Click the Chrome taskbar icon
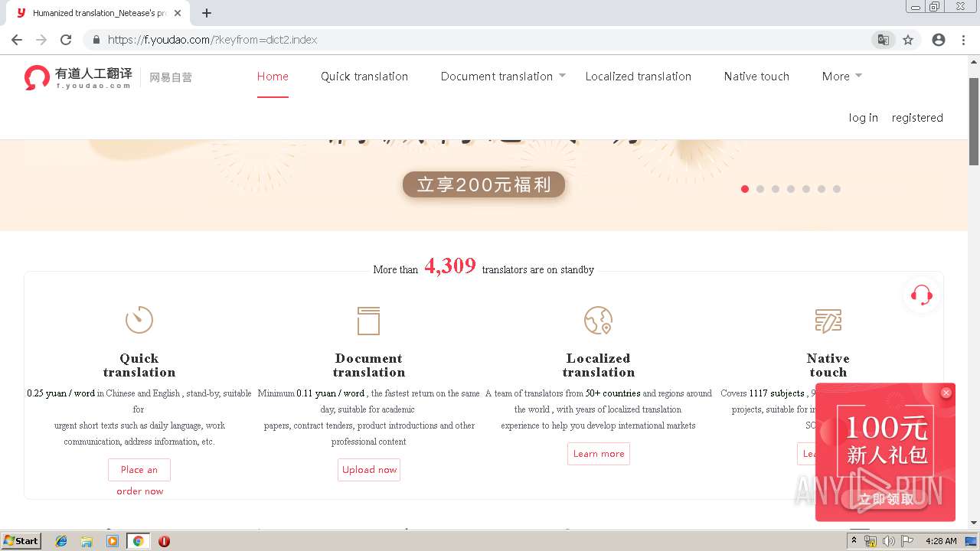980x551 pixels. 138,541
